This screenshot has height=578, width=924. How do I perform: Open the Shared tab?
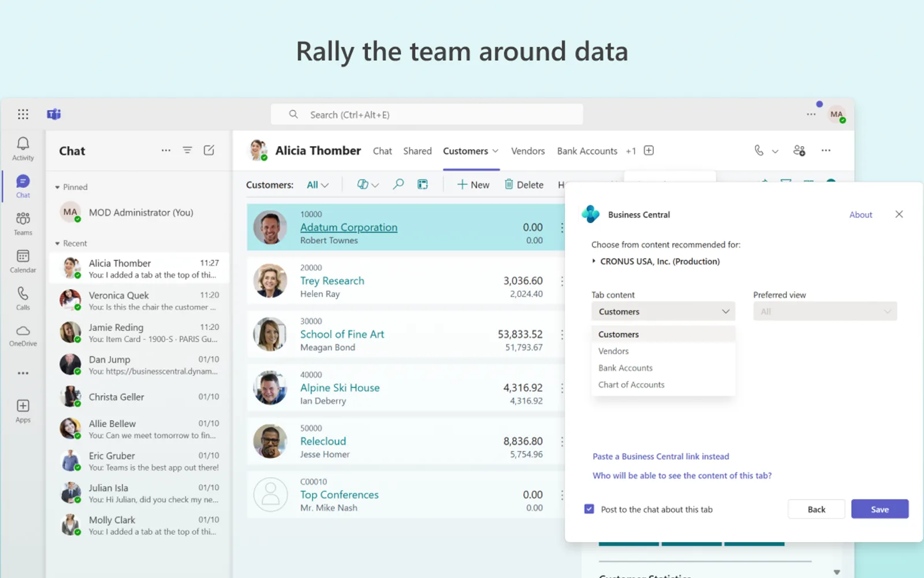(x=418, y=151)
